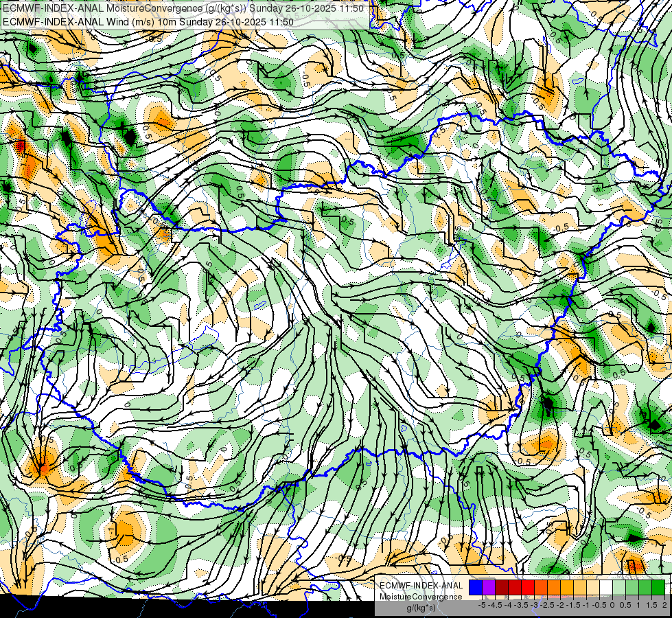Click the legend scale value '-2.5'
Screen dimensions: 672x618
point(547,605)
